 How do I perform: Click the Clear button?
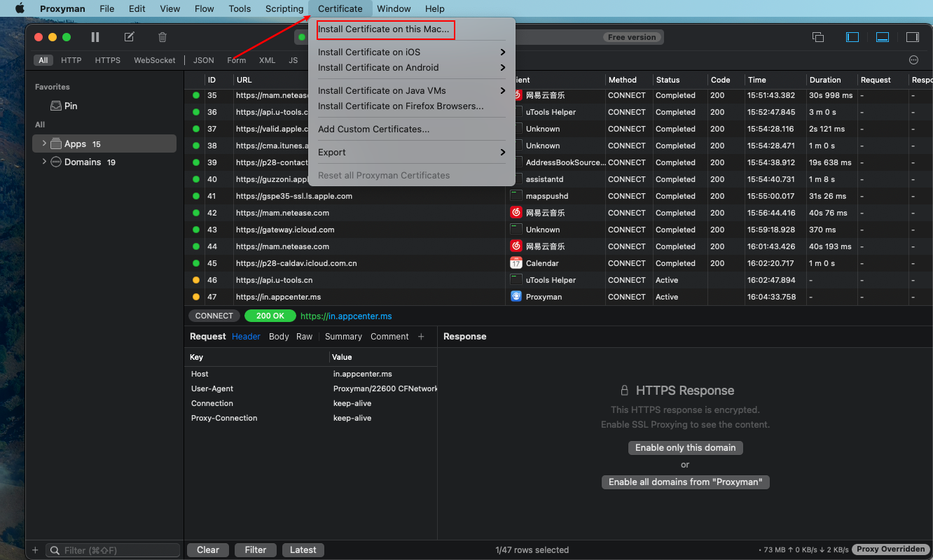tap(208, 550)
